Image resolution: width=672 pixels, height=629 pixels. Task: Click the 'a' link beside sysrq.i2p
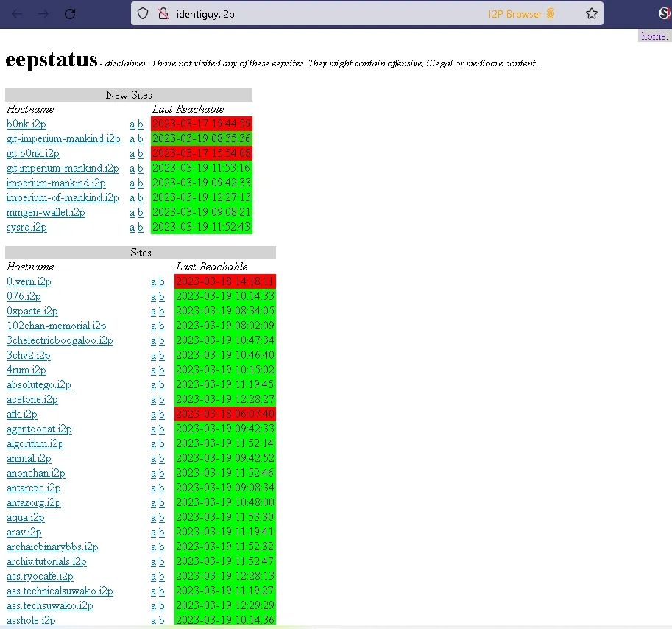[132, 227]
